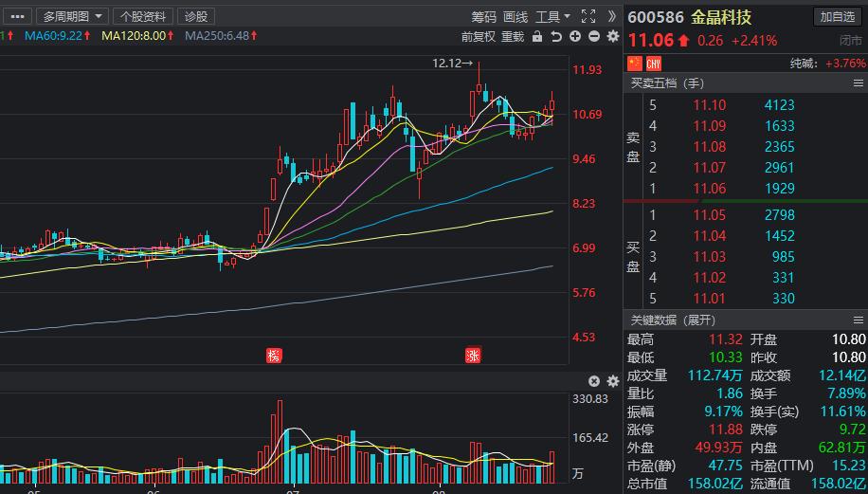Add stock with 加自选 button
The height and width of the screenshot is (494, 868).
coord(838,17)
